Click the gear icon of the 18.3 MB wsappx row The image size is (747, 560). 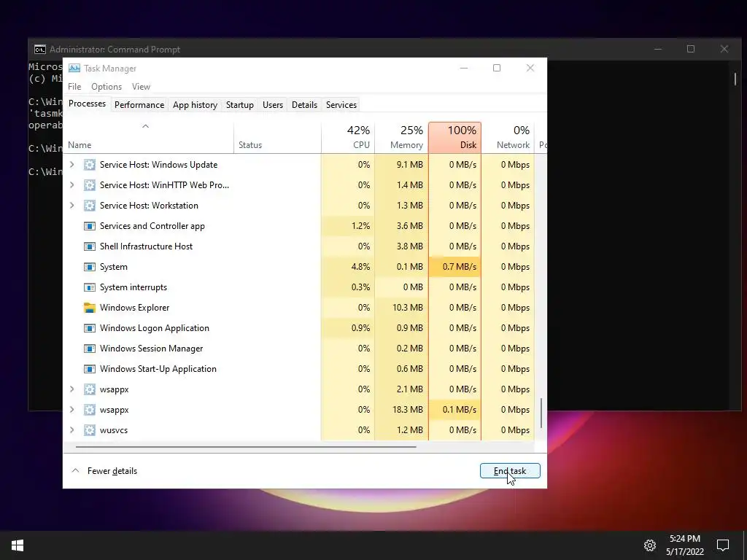click(90, 410)
